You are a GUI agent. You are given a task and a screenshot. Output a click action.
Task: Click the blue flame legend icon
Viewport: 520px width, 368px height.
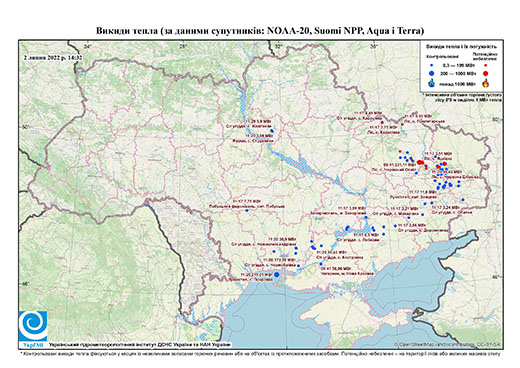click(432, 83)
